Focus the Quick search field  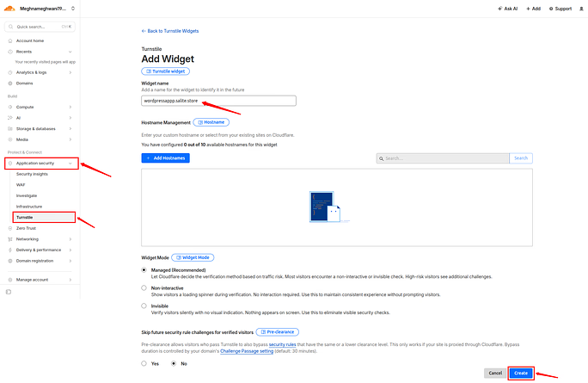pyautogui.click(x=40, y=27)
